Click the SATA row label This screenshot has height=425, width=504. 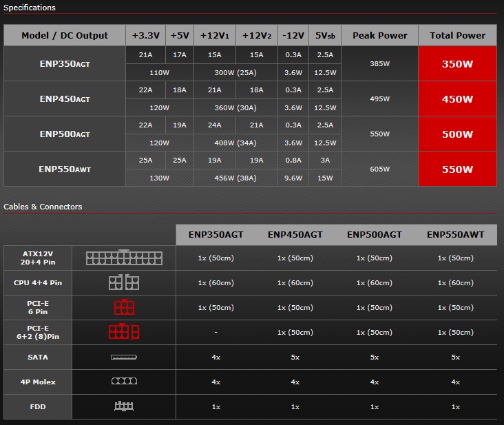[x=38, y=357]
